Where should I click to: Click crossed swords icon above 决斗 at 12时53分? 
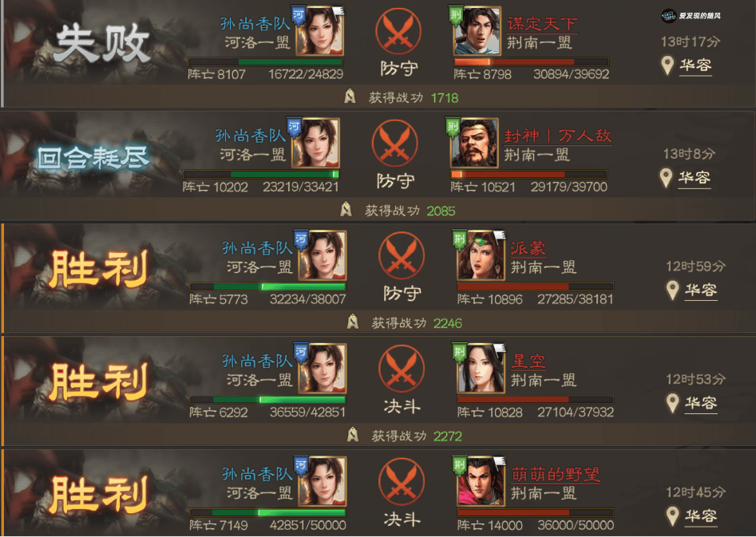pyautogui.click(x=401, y=369)
